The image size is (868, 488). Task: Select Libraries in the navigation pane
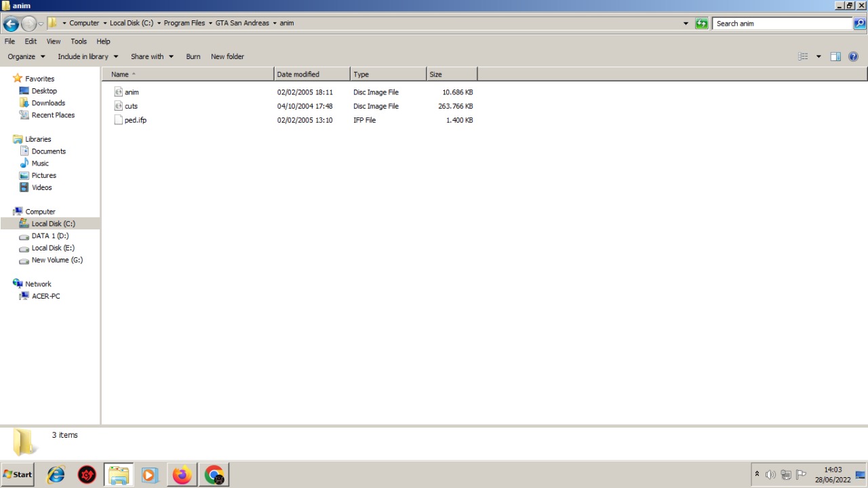pyautogui.click(x=38, y=139)
